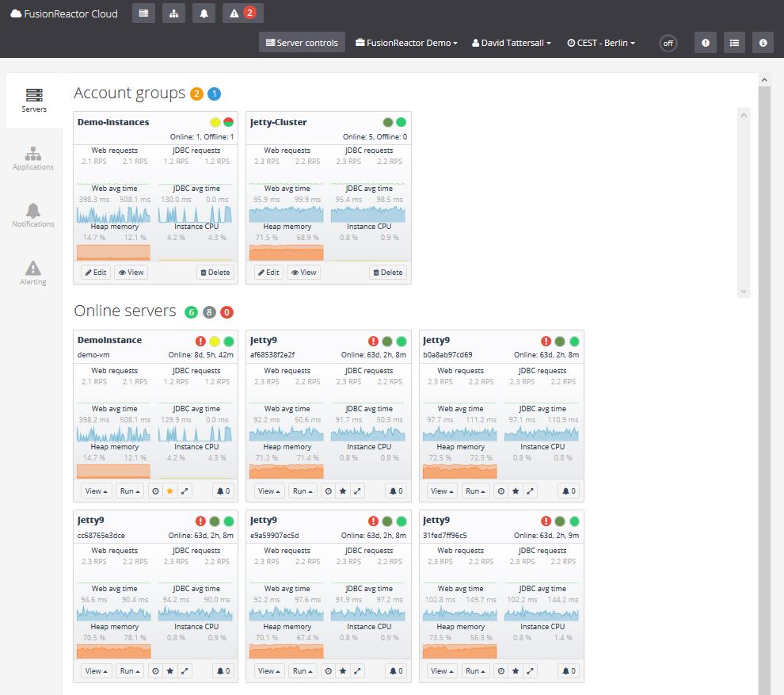Click the red alert icon on Jetty9 af68538f2e2f

pos(373,342)
